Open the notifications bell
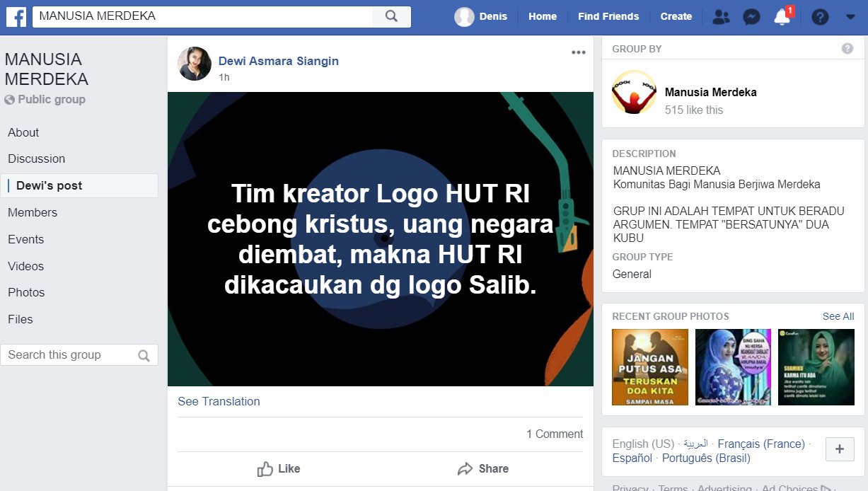 click(x=782, y=17)
